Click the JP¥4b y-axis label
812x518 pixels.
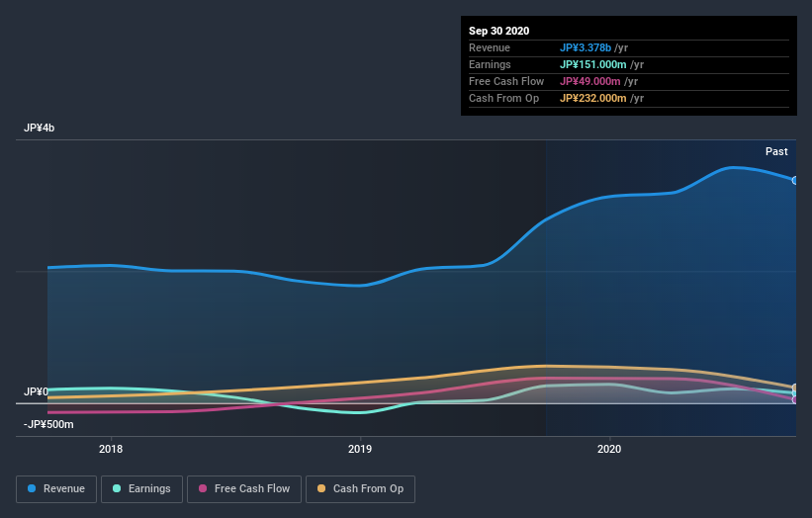coord(39,128)
